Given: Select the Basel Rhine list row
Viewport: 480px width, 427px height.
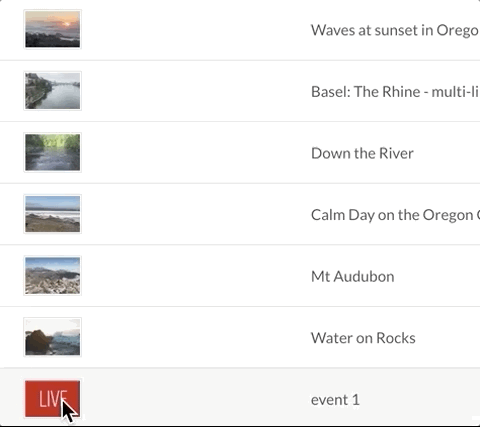Looking at the screenshot, I should [x=240, y=91].
